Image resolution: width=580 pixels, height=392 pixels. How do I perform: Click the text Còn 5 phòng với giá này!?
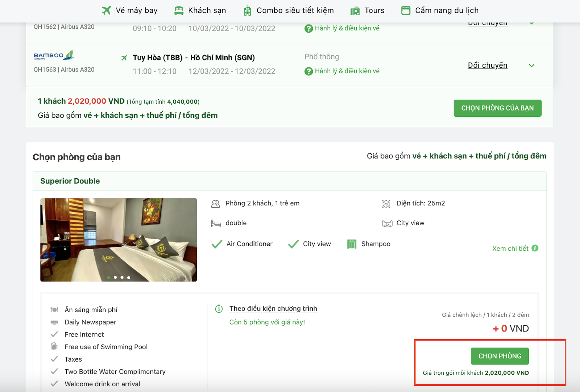267,322
